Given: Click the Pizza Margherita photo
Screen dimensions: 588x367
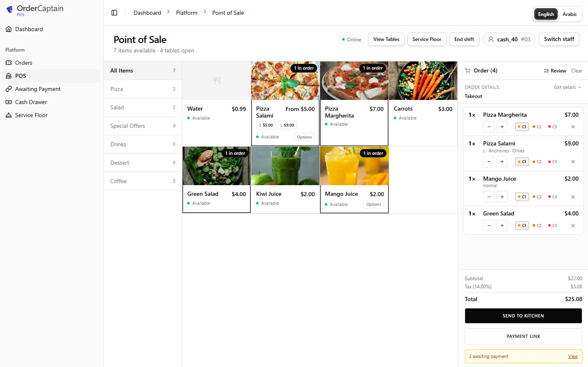Looking at the screenshot, I should point(354,81).
